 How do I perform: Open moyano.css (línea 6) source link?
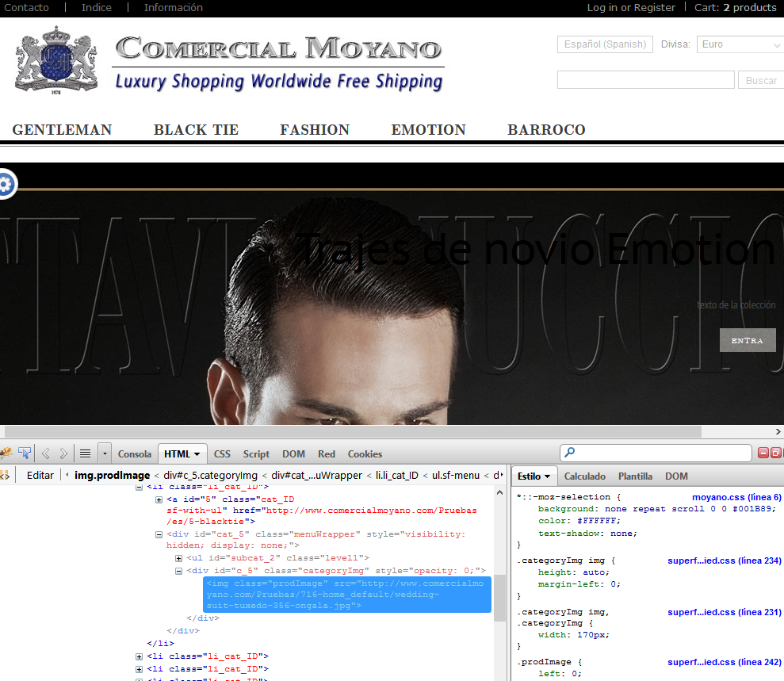click(x=736, y=497)
